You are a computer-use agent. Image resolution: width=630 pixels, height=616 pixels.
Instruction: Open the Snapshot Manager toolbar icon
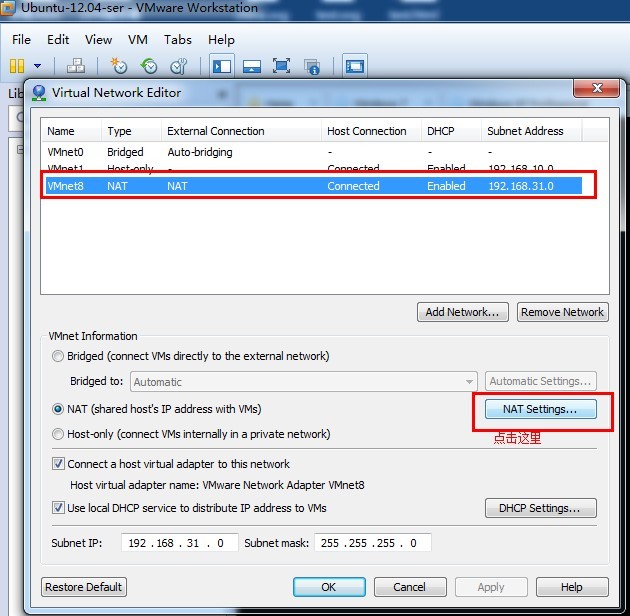point(179,65)
